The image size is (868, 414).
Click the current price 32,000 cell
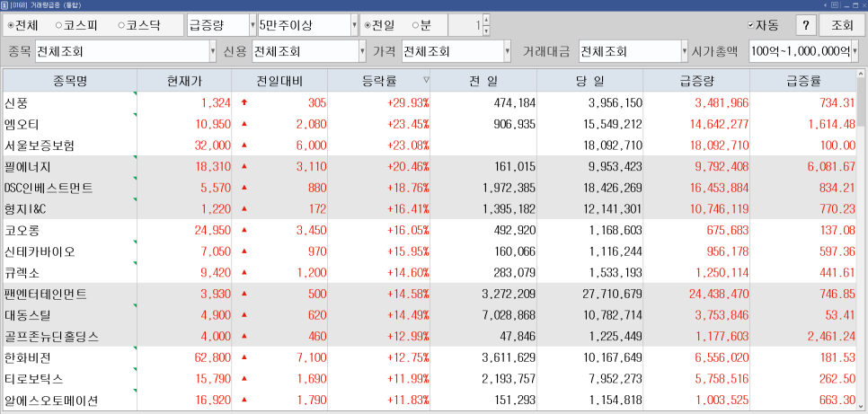184,145
